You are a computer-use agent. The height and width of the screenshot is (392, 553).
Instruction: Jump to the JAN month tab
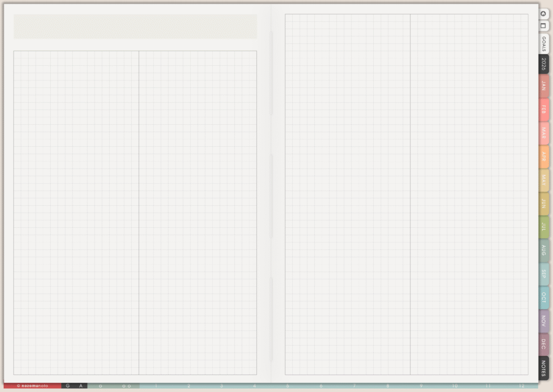(x=543, y=86)
